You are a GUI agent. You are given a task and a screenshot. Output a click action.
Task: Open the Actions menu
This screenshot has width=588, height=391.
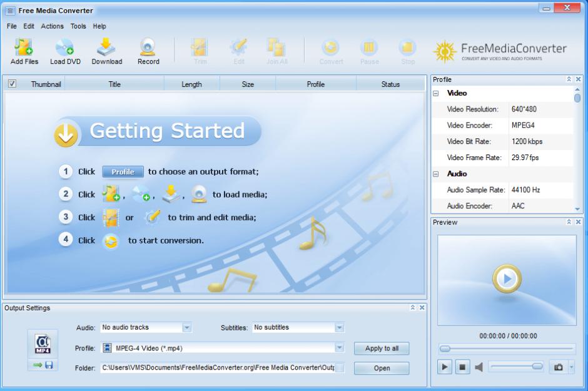click(x=52, y=26)
